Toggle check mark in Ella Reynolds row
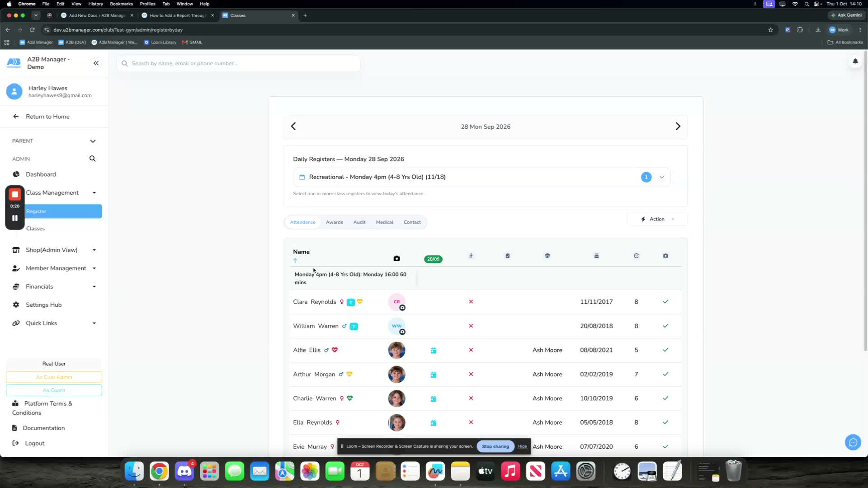This screenshot has height=488, width=868. pyautogui.click(x=665, y=422)
